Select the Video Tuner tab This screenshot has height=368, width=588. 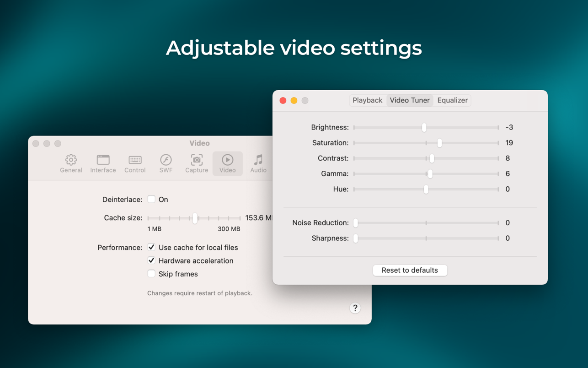pyautogui.click(x=410, y=100)
